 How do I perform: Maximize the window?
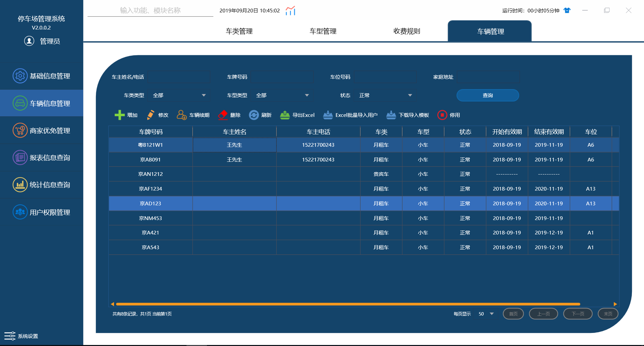point(607,10)
